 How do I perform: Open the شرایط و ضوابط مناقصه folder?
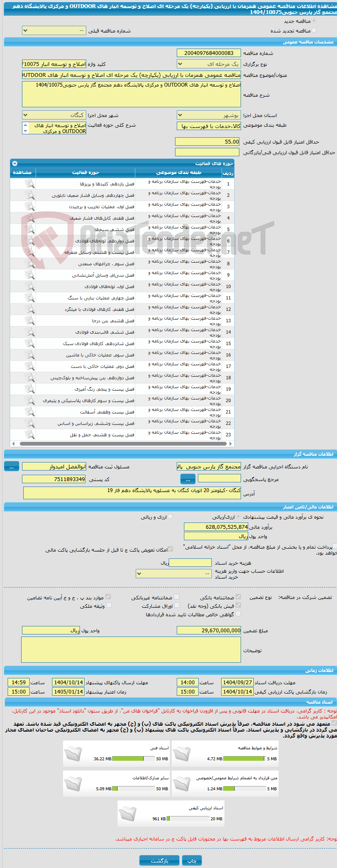pos(182,754)
